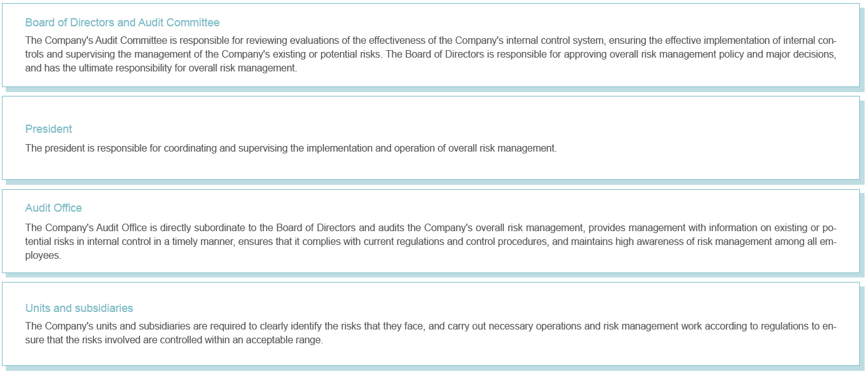Select the 'President' heading
Viewport: 868px width, 374px height.
[48, 129]
